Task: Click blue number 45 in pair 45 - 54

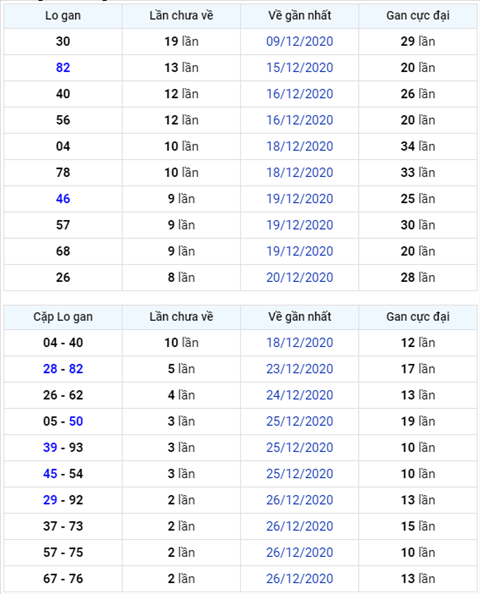Action: 50,474
